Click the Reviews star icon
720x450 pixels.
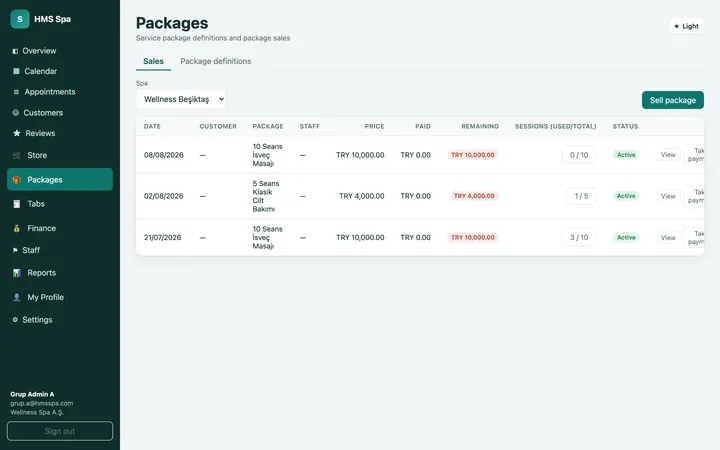(17, 133)
